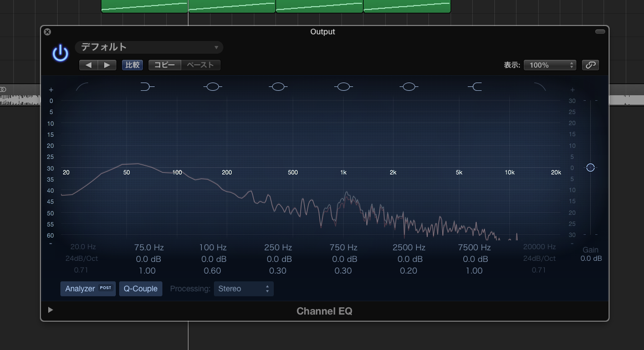Toggle the 比較 compare button
Viewport: 644px width, 350px height.
click(132, 65)
